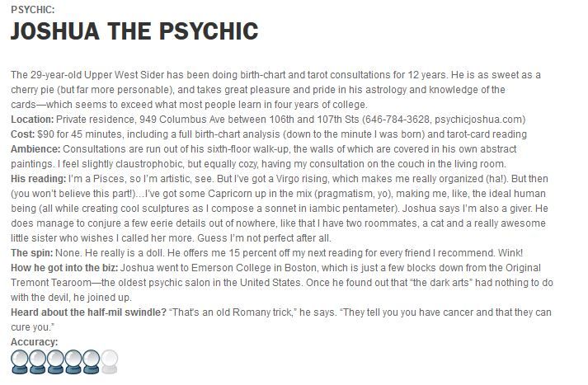The width and height of the screenshot is (588, 385).
Task: Click the bold The spin: label
Action: tap(32, 253)
